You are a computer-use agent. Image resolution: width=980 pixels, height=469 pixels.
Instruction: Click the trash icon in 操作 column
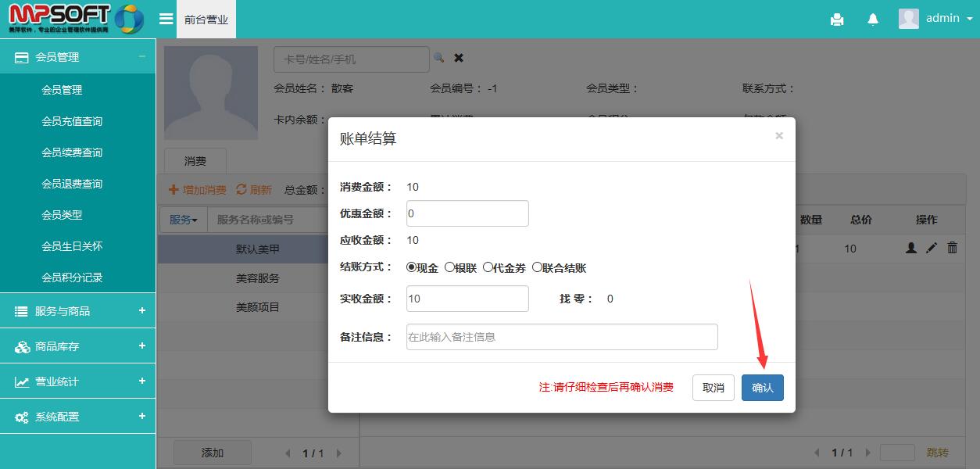pos(952,248)
